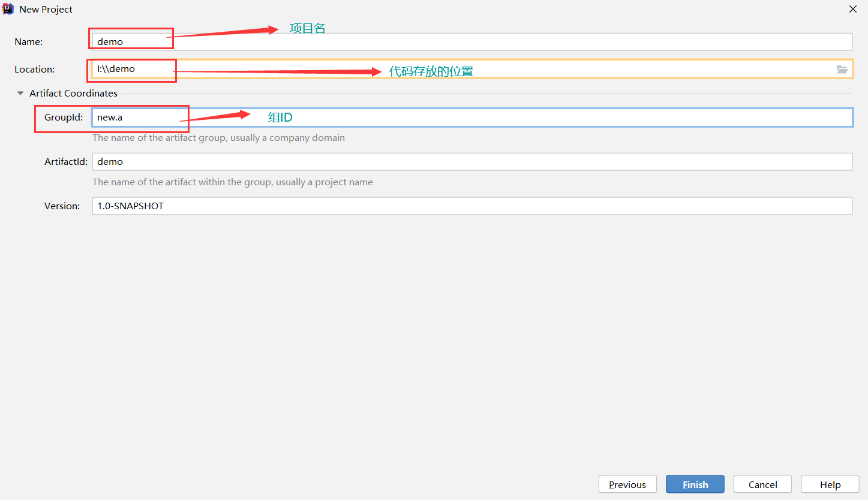Click the 'New Project' window title text
Viewport: 868px width, 500px height.
click(46, 10)
